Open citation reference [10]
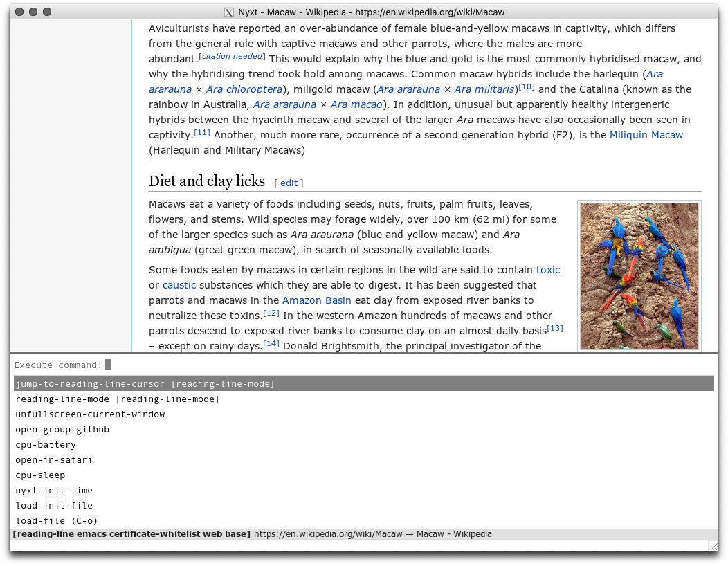Screen dimensions: 728x566 (x=527, y=86)
